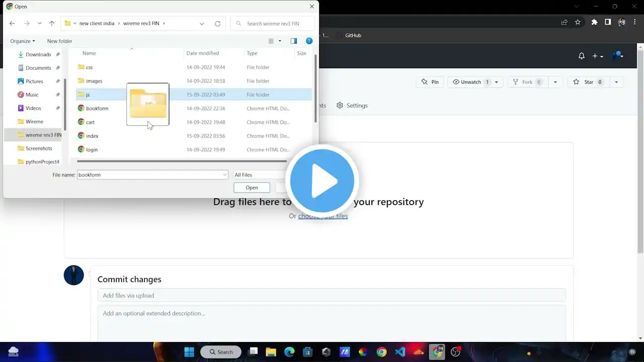Select Screenshots folder in sidebar
644x362 pixels.
coord(39,148)
